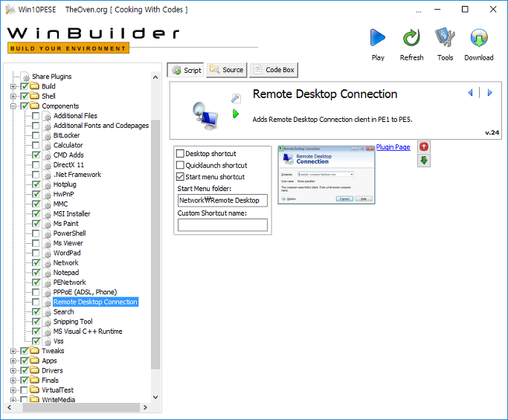The height and width of the screenshot is (420, 508).
Task: Go to next script with right arrow
Action: 489,93
